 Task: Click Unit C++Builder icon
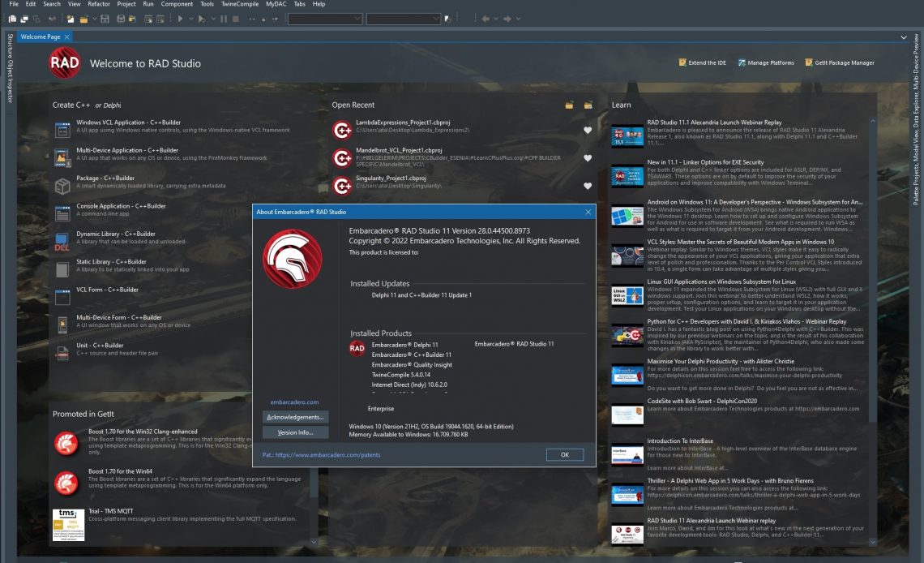62,353
